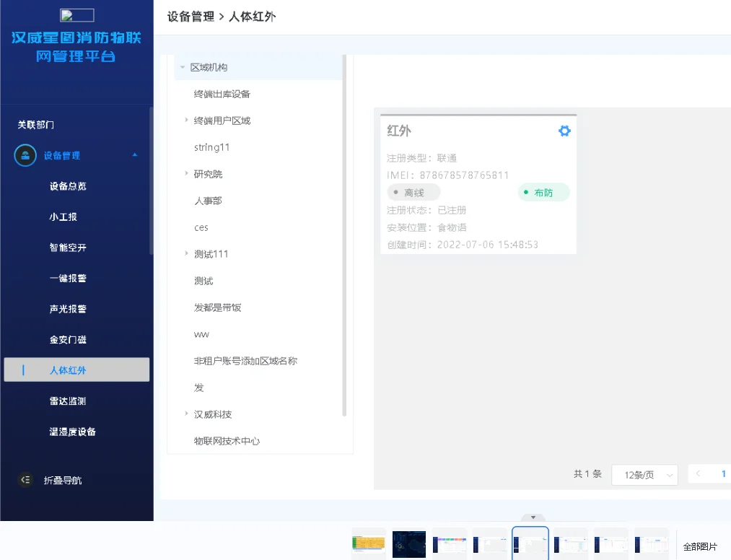Click the previous-page arrow in pagination

(x=699, y=474)
